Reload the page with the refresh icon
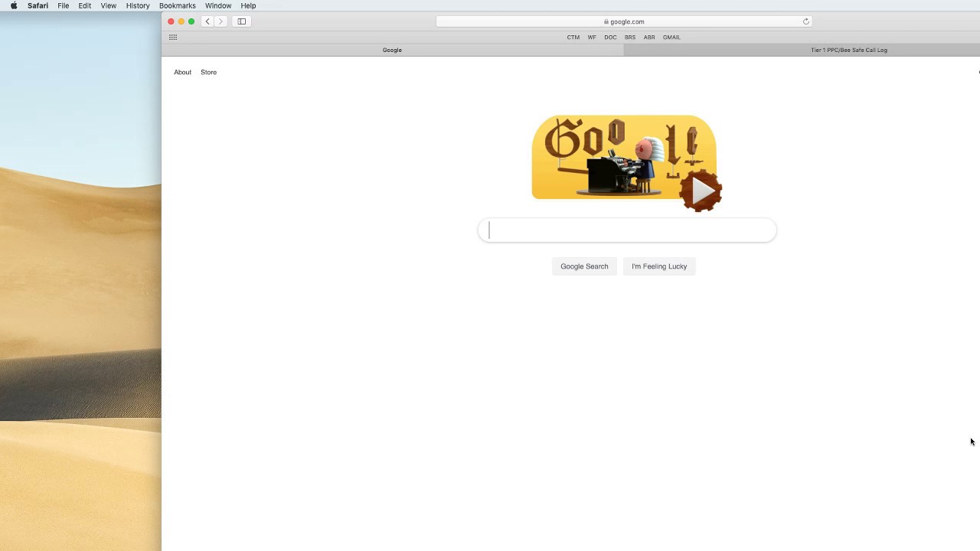The image size is (980, 551). click(x=806, y=21)
